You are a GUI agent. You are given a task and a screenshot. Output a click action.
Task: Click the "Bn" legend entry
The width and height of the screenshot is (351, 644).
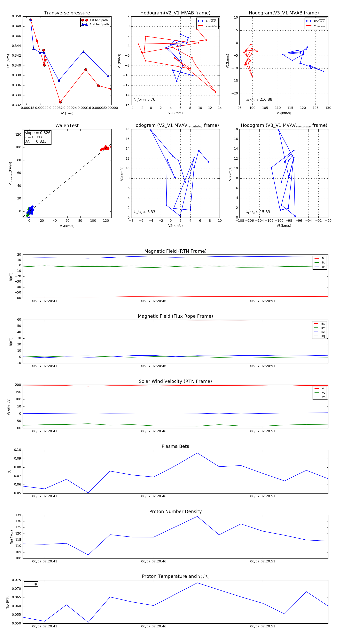[x=320, y=267]
